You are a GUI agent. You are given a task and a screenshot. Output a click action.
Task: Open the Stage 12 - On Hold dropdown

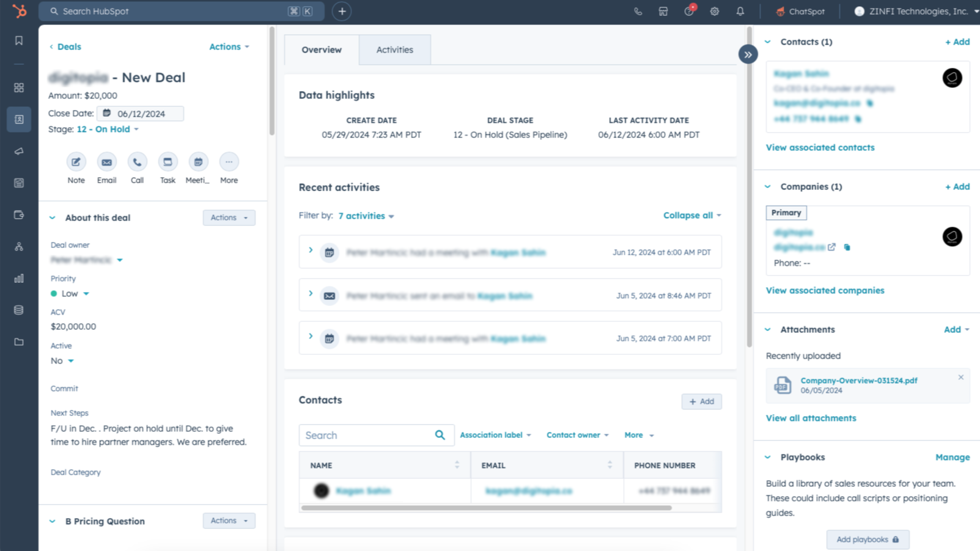(x=108, y=130)
